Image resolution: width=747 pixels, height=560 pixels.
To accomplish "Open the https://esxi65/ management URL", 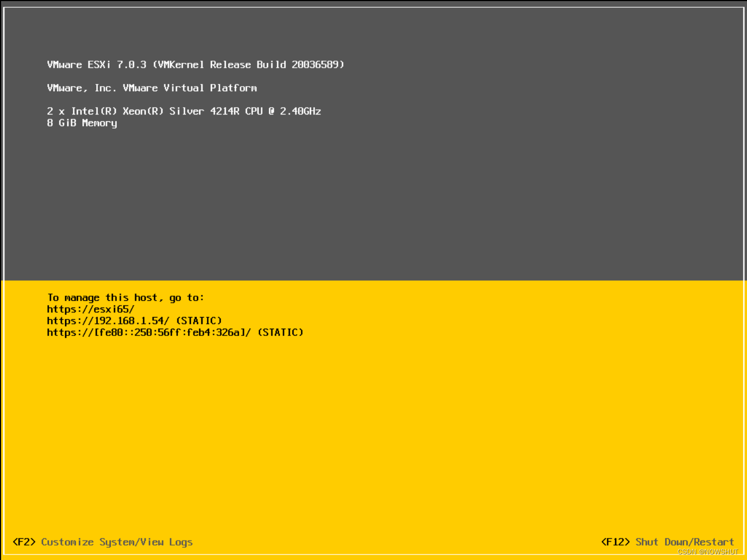I will [x=91, y=309].
